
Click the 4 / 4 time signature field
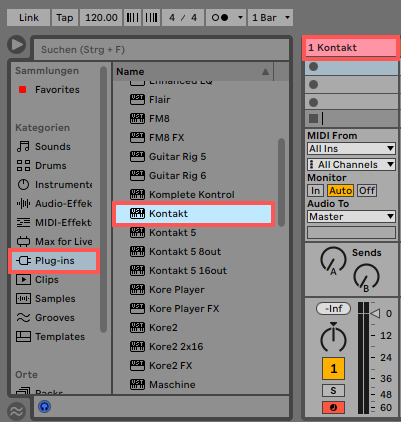tap(183, 18)
